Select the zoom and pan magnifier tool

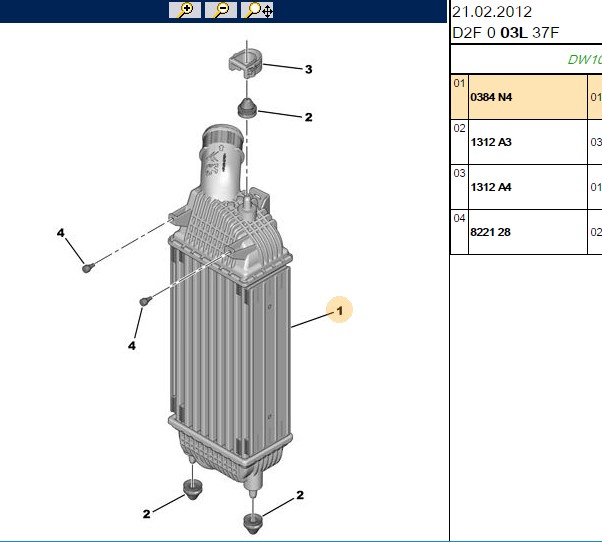click(257, 10)
